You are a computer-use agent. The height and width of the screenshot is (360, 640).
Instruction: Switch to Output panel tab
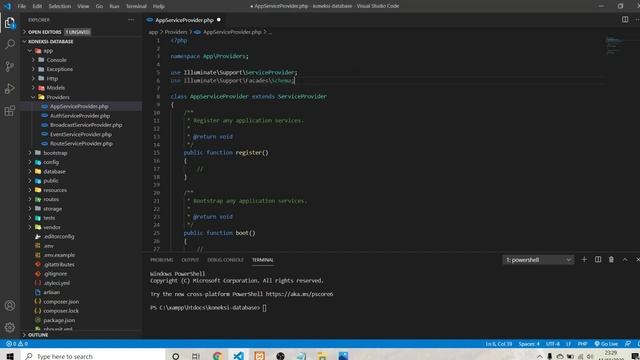coord(190,260)
